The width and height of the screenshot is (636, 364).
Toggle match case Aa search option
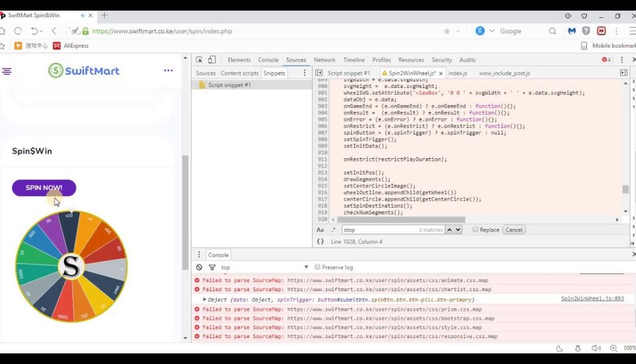[320, 230]
